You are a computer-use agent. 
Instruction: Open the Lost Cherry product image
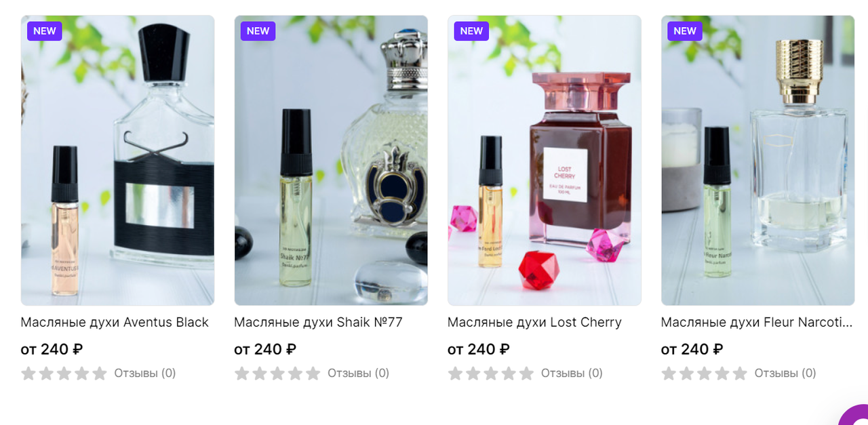tap(545, 161)
